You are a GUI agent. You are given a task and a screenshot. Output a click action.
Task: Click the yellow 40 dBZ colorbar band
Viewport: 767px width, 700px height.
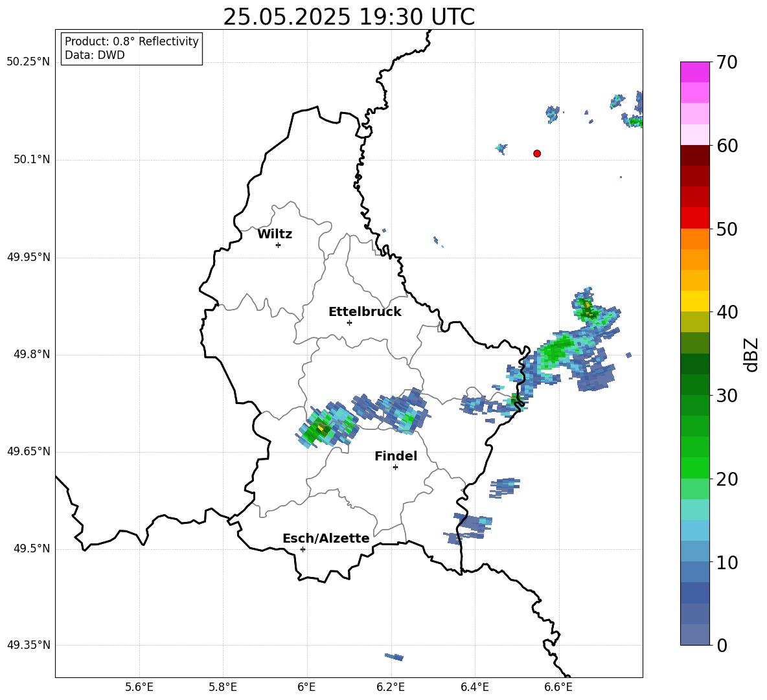click(694, 301)
